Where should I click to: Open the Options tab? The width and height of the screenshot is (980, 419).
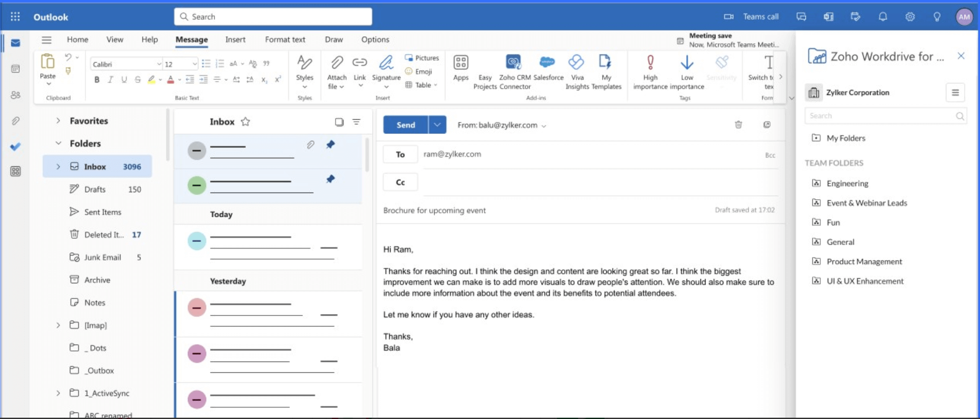[375, 39]
